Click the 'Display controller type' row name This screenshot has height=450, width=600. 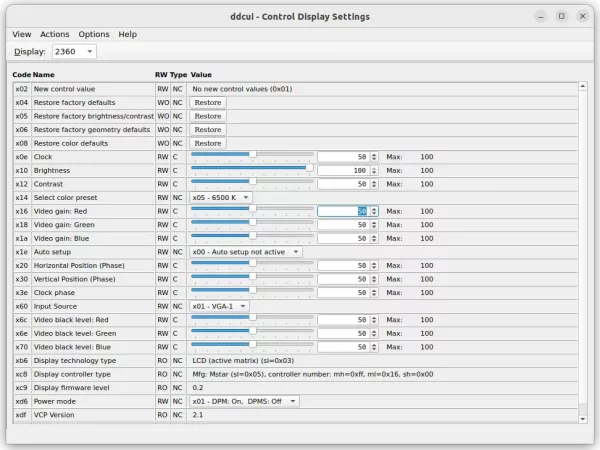pos(72,374)
